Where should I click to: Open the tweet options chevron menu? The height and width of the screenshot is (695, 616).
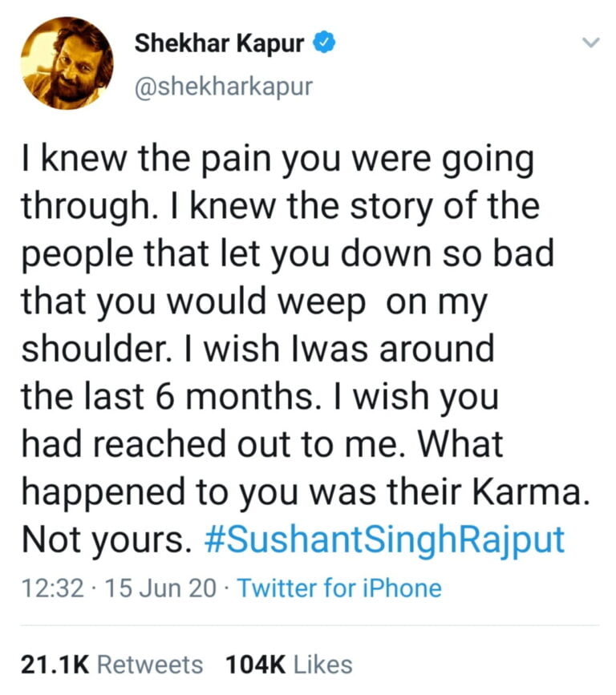tap(590, 42)
